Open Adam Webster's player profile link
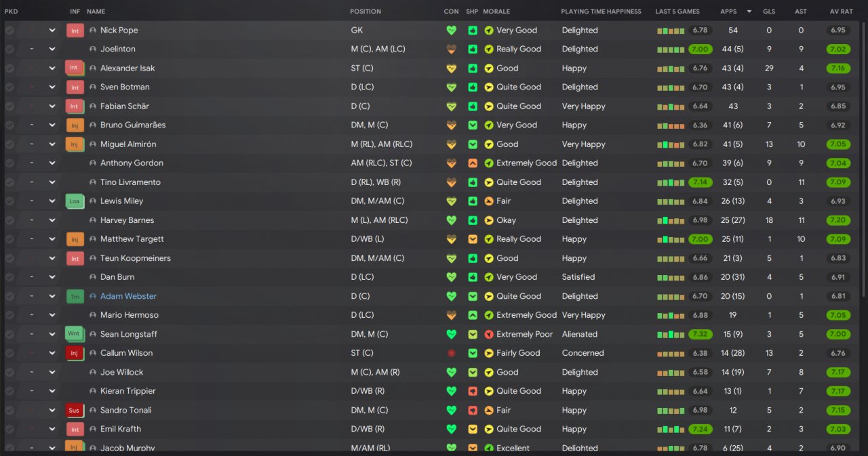868x456 pixels. point(128,296)
